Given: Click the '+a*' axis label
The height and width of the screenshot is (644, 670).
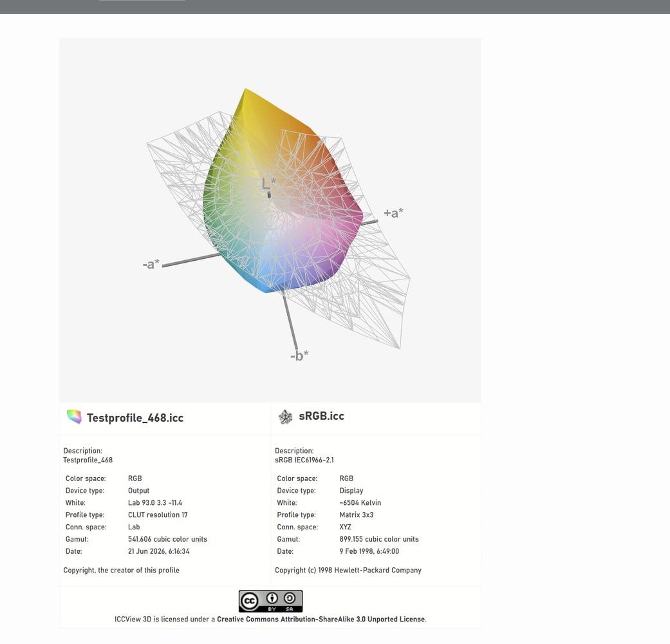Looking at the screenshot, I should [x=393, y=213].
